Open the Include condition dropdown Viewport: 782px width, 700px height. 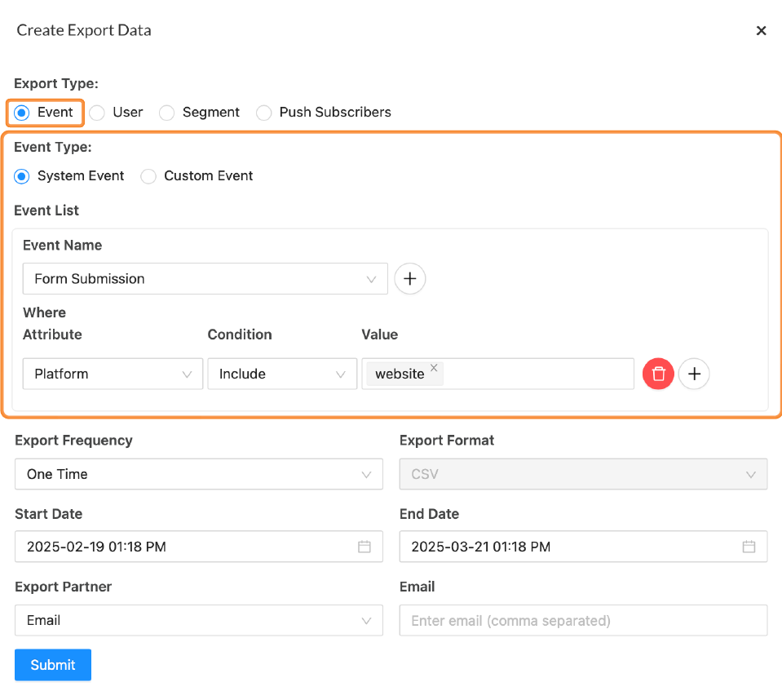pyautogui.click(x=282, y=374)
